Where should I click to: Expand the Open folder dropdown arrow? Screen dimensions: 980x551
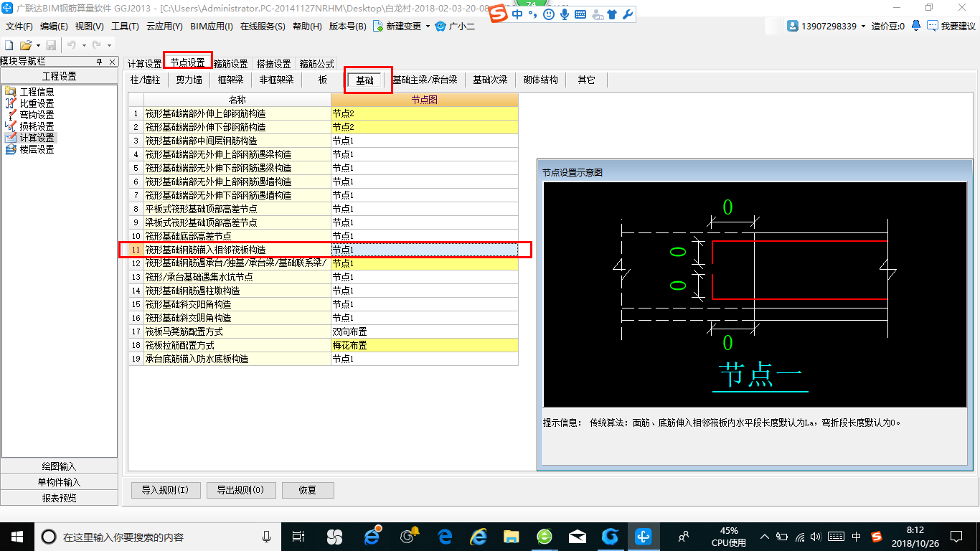click(x=37, y=45)
